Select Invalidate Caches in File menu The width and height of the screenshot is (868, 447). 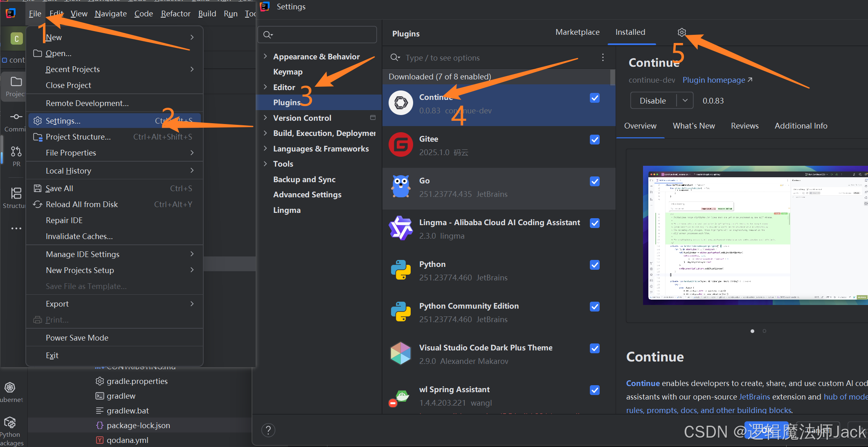79,236
